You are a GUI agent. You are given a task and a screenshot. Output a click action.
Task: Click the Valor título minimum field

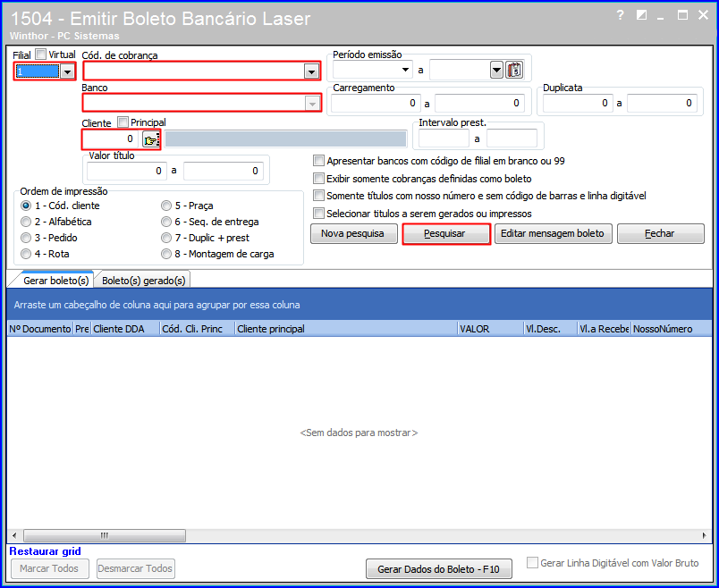click(127, 171)
